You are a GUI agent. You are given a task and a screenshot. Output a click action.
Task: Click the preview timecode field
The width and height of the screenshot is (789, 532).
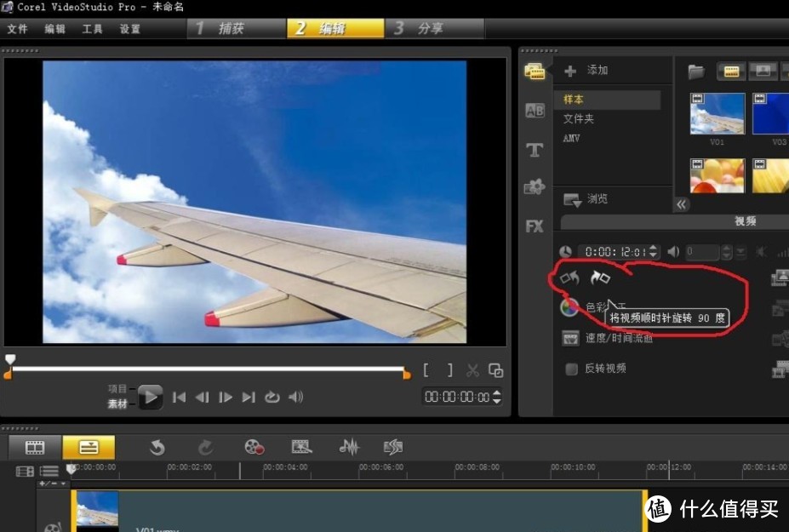point(457,397)
